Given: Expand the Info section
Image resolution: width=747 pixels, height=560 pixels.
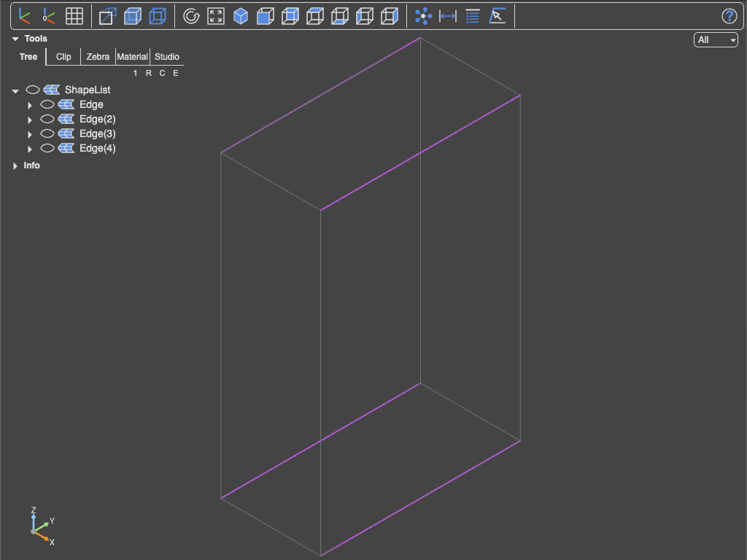Looking at the screenshot, I should click(15, 166).
